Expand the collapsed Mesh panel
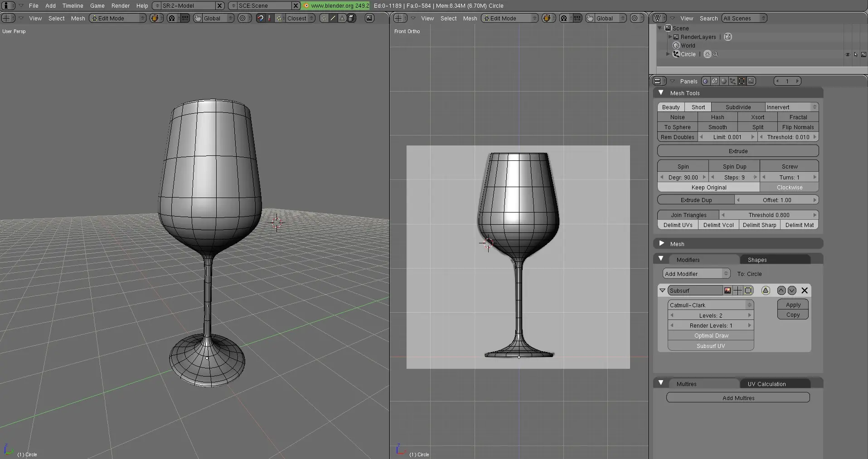 pos(662,244)
